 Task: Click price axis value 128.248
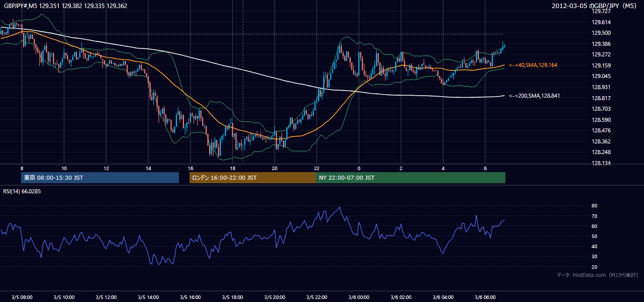tap(601, 152)
